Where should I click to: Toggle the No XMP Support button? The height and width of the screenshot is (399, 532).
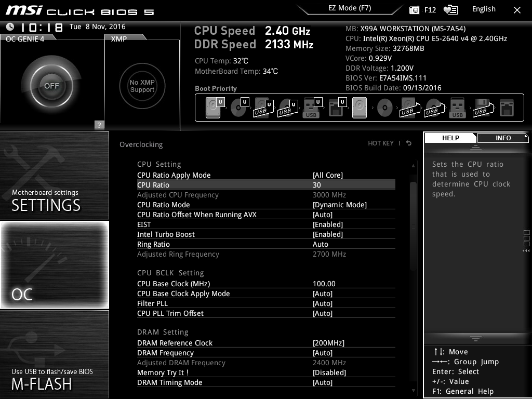pos(142,86)
